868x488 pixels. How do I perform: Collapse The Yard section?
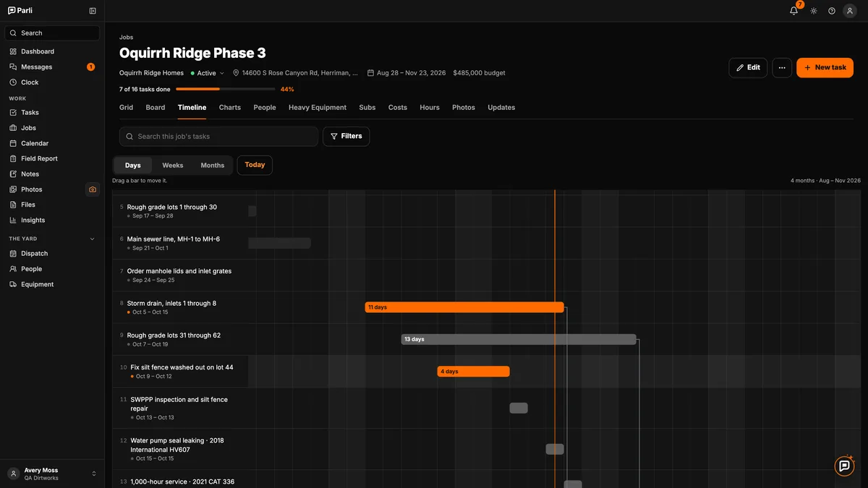(x=92, y=239)
